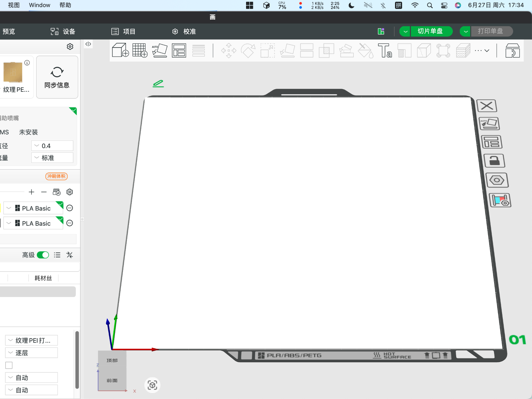Image resolution: width=532 pixels, height=399 pixels.
Task: Click the Add cube primitive icon
Action: tap(120, 51)
